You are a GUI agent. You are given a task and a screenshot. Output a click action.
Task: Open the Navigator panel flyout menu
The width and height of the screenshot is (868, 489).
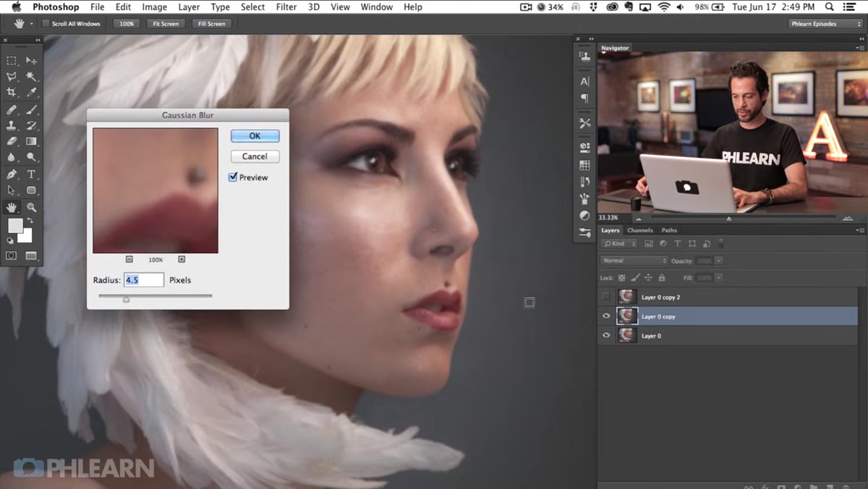860,48
